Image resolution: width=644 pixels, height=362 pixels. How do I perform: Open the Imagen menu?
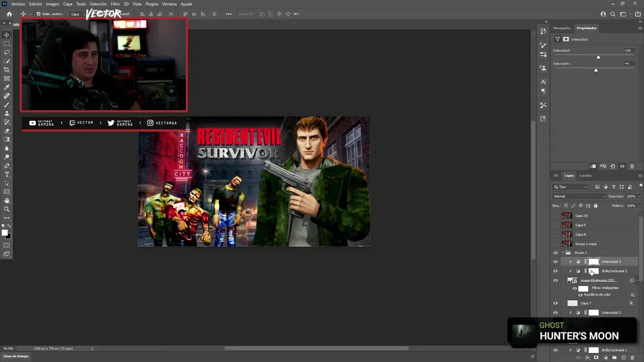point(52,4)
